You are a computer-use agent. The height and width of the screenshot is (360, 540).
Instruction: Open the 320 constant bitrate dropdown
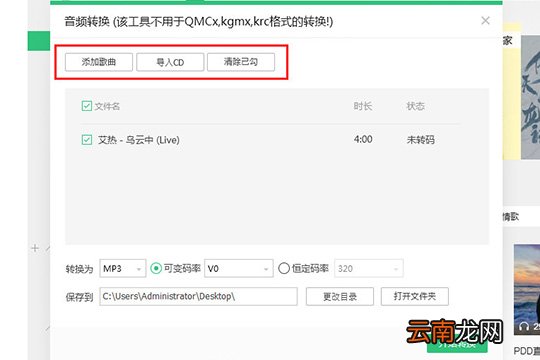368,268
